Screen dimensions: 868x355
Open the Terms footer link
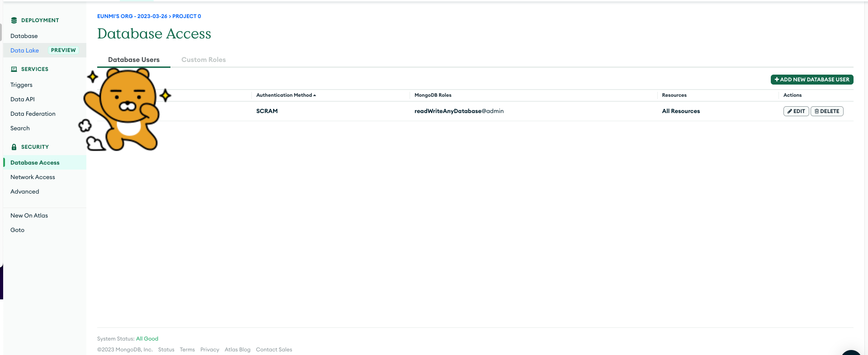pyautogui.click(x=187, y=350)
